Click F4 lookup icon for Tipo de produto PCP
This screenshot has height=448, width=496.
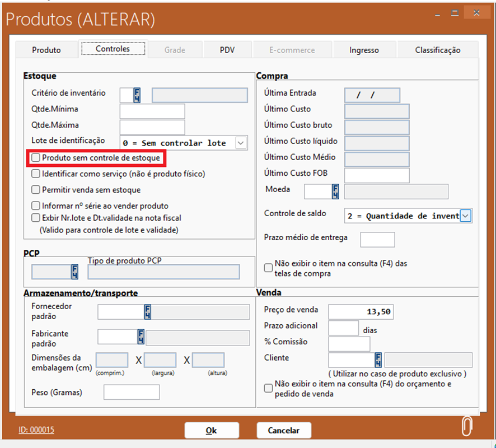pos(74,272)
